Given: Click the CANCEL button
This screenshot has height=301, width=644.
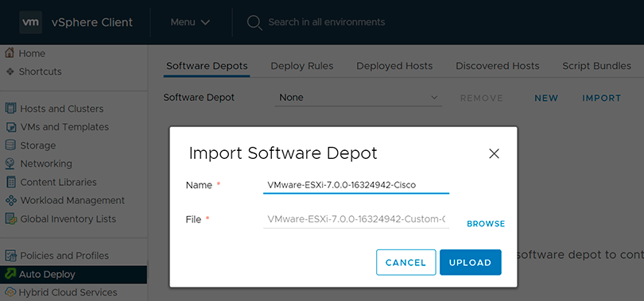Looking at the screenshot, I should coord(405,262).
